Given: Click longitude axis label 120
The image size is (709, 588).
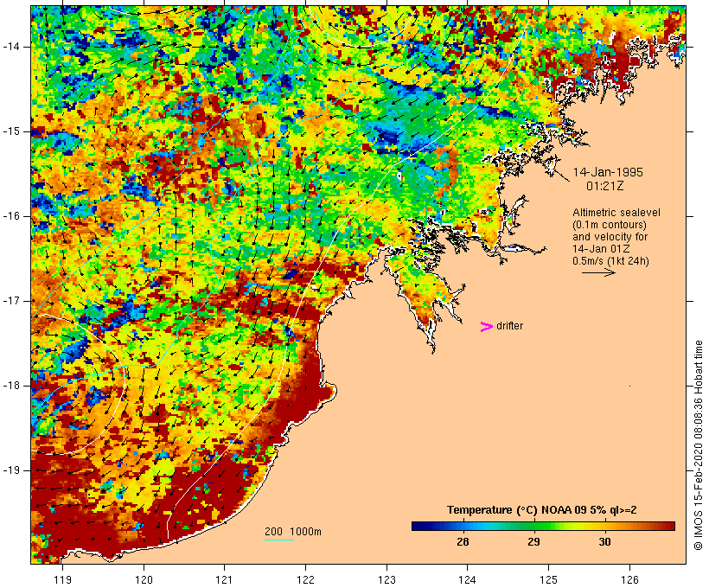Looking at the screenshot, I should pos(144,580).
